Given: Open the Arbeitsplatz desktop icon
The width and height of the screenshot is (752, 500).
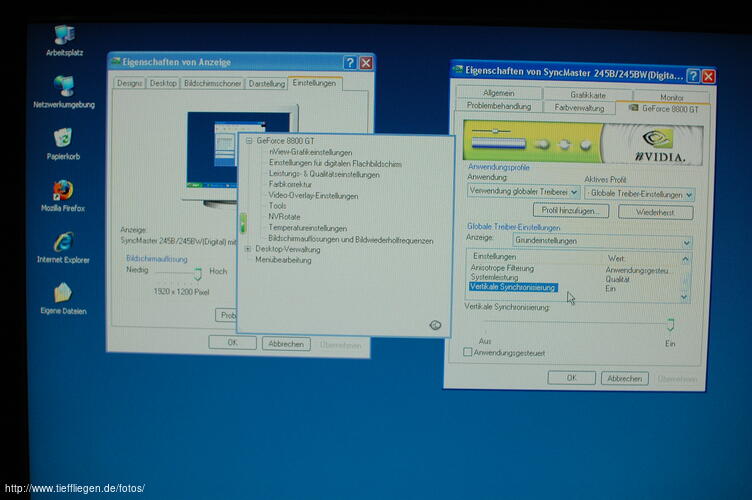Looking at the screenshot, I should (64, 40).
